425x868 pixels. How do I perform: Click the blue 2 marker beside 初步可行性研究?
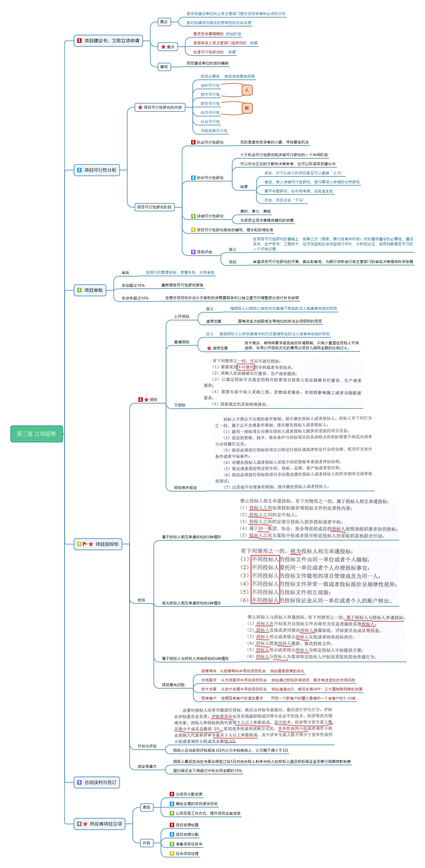tap(193, 178)
